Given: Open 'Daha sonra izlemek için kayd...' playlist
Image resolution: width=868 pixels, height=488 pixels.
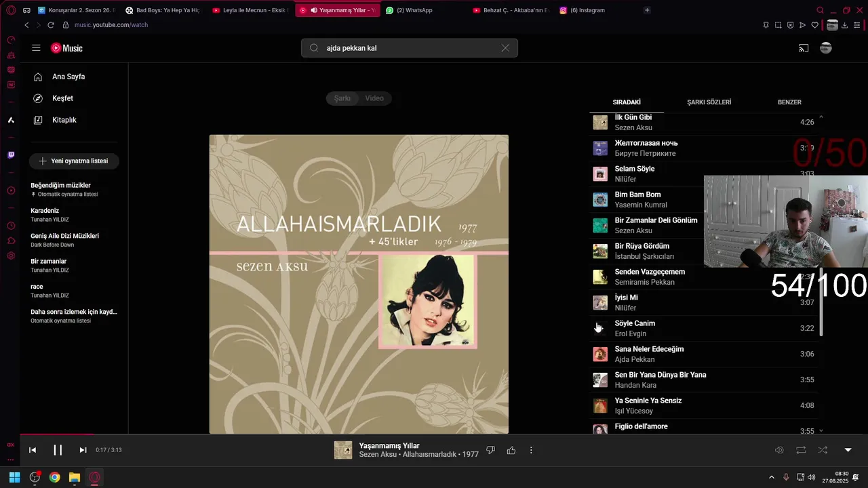Looking at the screenshot, I should (74, 316).
